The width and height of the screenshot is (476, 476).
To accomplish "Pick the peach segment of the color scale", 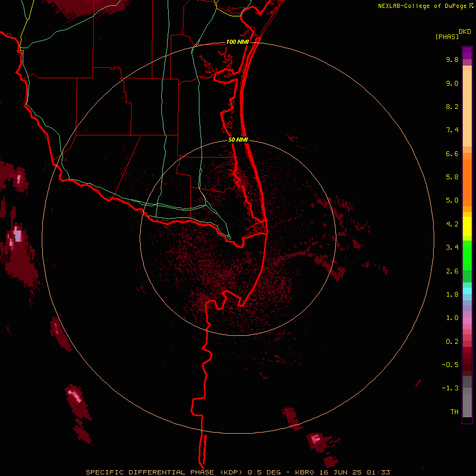I will (467, 106).
